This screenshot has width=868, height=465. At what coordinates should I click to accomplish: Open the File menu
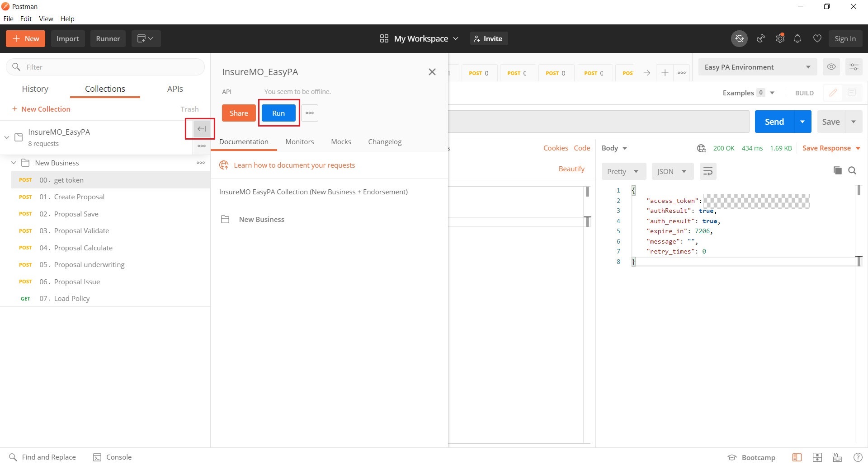[x=8, y=19]
